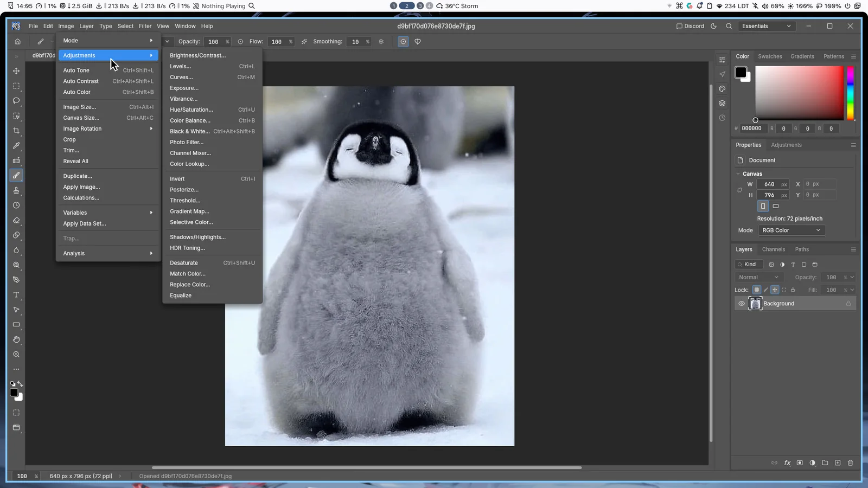868x488 pixels.
Task: Hide the Background layer with eye icon
Action: click(x=742, y=304)
